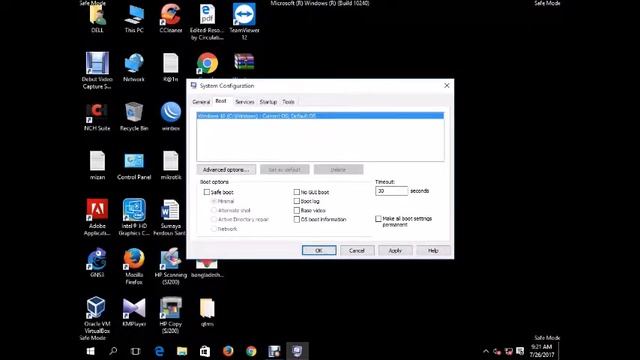The height and width of the screenshot is (360, 640).
Task: Open Advanced options button
Action: coord(226,169)
